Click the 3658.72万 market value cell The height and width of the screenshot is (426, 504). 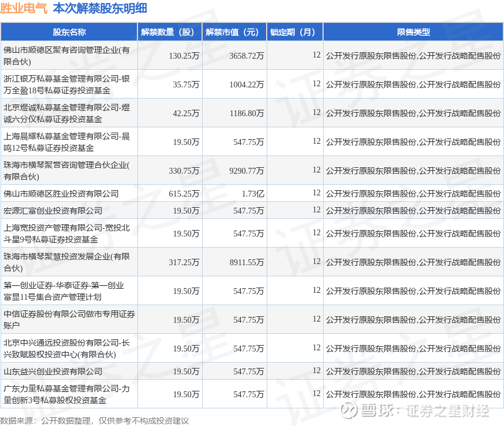247,56
